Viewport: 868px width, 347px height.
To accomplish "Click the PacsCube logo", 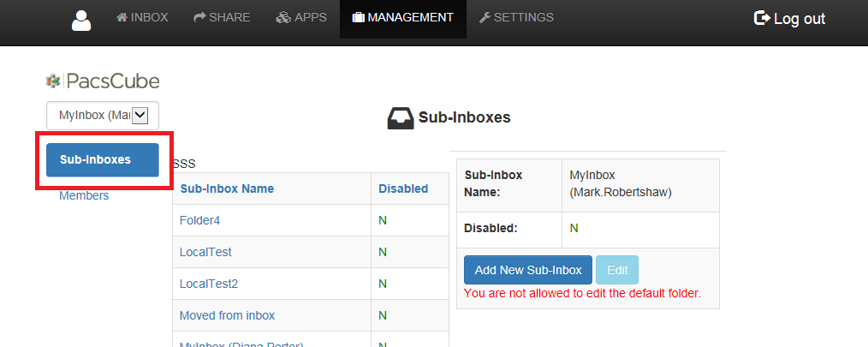I will coord(103,81).
